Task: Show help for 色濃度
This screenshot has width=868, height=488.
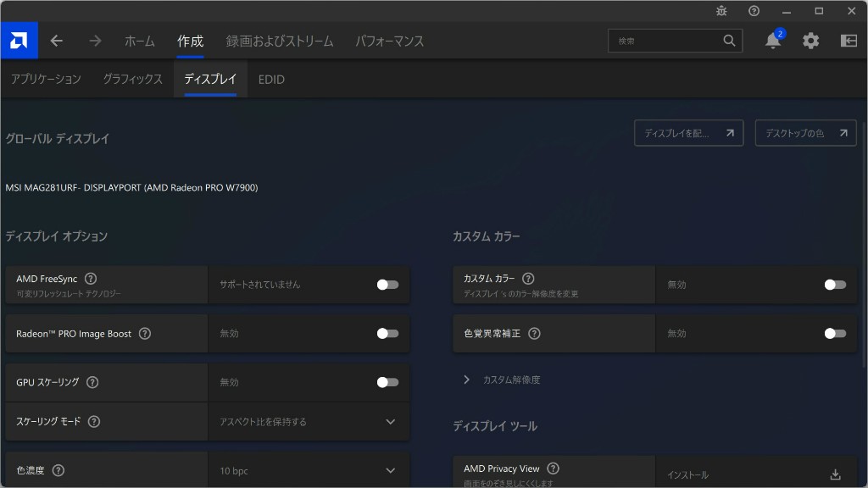Action: click(58, 470)
